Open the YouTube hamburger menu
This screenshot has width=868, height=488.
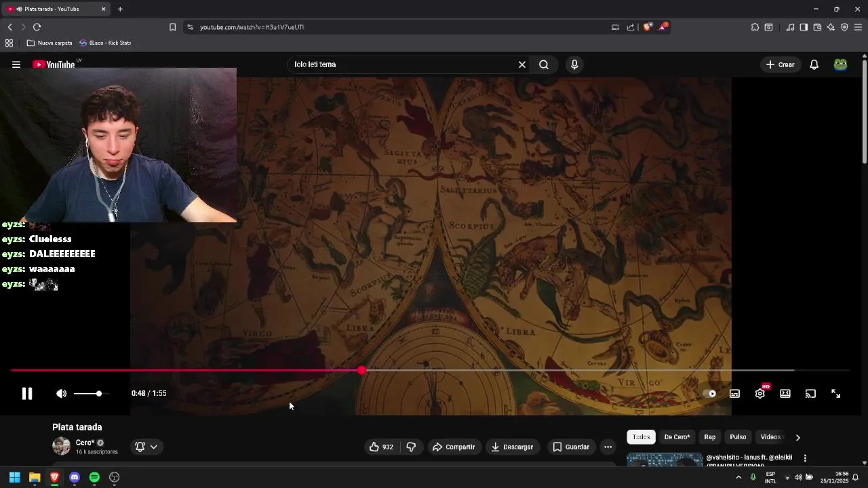(16, 64)
